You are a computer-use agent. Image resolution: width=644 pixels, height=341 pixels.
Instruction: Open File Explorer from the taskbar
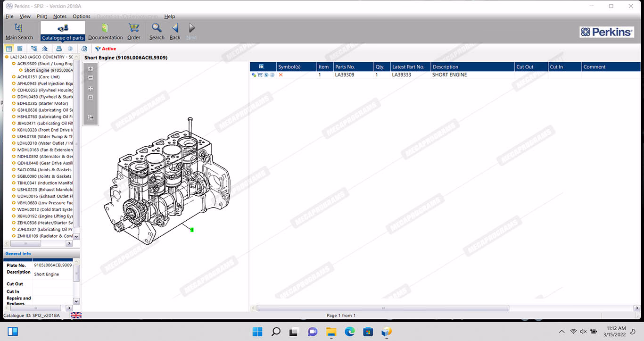(331, 332)
